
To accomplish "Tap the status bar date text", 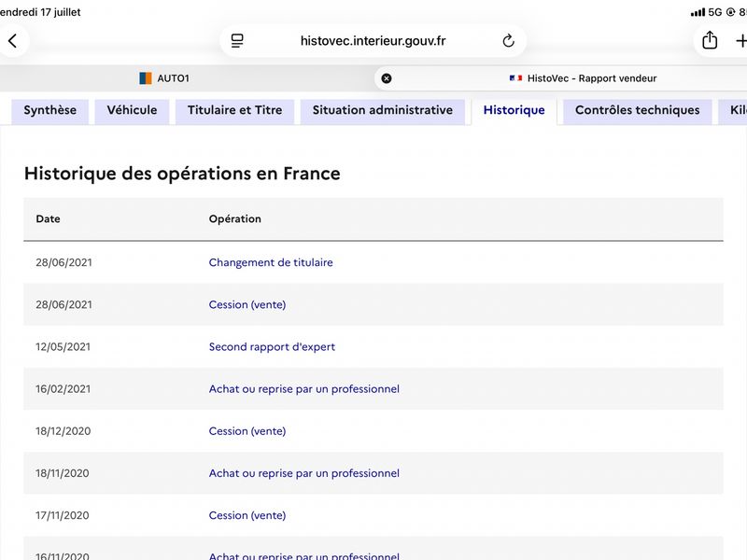I will pos(40,12).
